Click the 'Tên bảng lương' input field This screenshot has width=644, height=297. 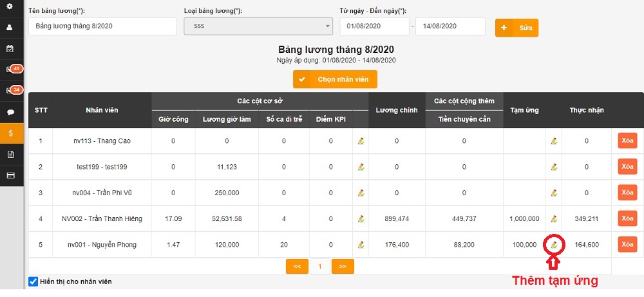pos(102,26)
